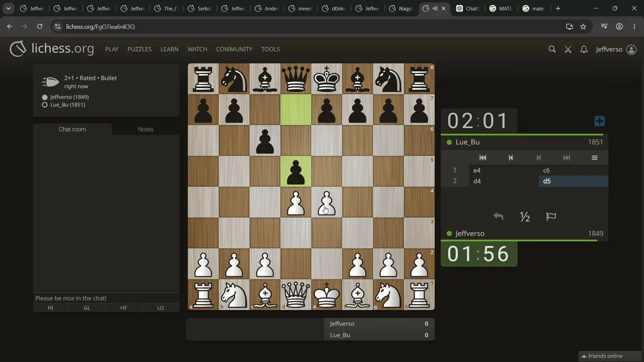Click Lue_Bu name above the move list
This screenshot has height=362, width=644.
coord(467,142)
